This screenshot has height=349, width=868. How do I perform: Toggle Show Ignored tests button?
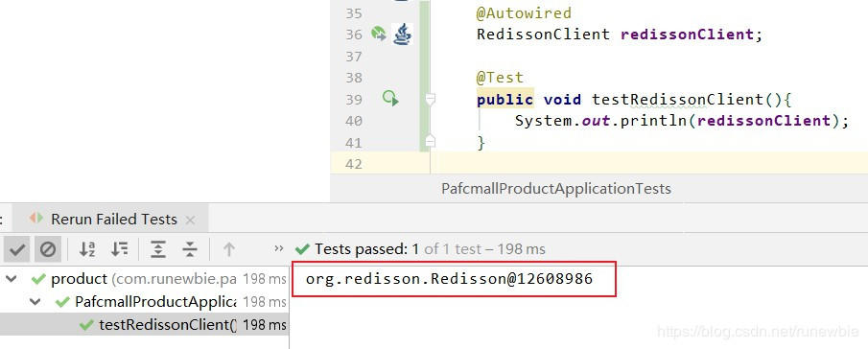tap(48, 249)
